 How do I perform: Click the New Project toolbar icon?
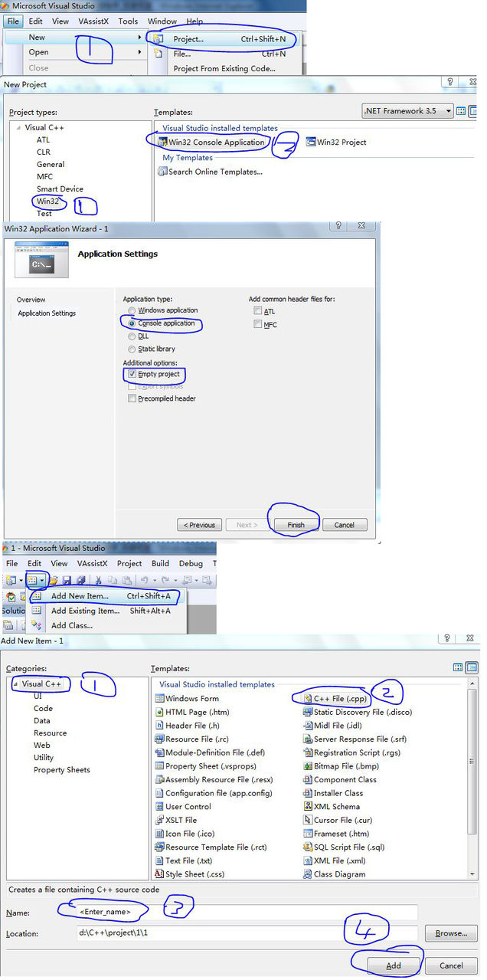pos(11,582)
